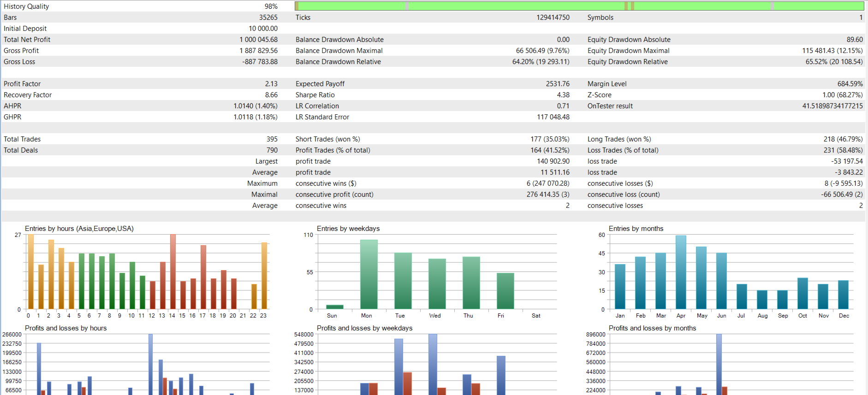Click the Apr bar in Entries by months
The width and height of the screenshot is (868, 395).
[681, 272]
